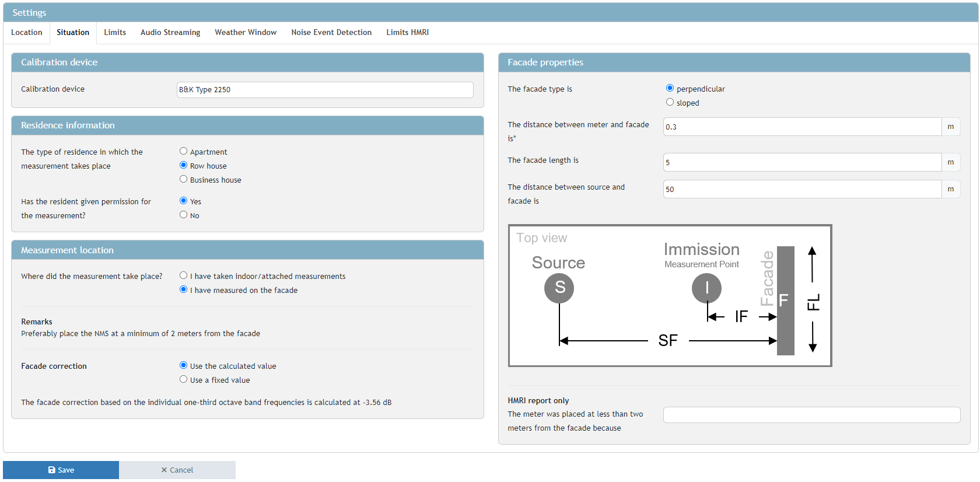
Task: Open the Audio Streaming tab
Action: (x=170, y=33)
